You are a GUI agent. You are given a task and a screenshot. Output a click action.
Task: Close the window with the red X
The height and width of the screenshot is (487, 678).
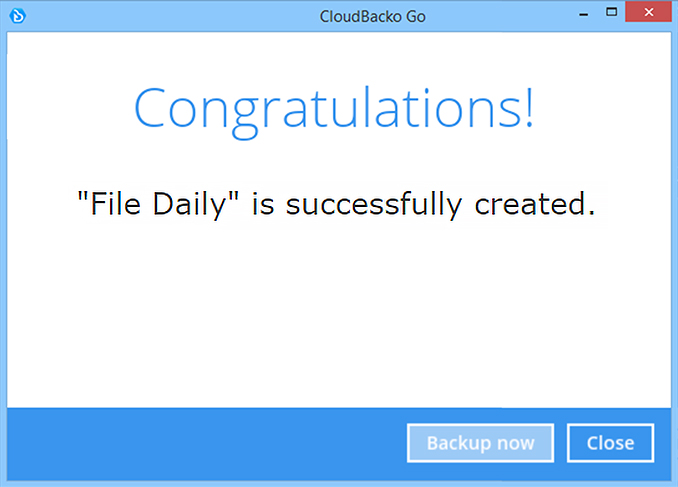click(648, 12)
